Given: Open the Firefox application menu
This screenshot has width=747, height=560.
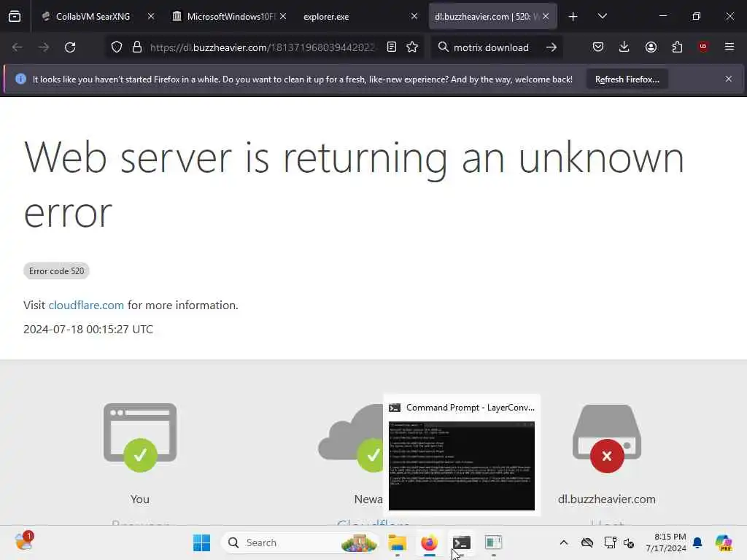Looking at the screenshot, I should 729,47.
